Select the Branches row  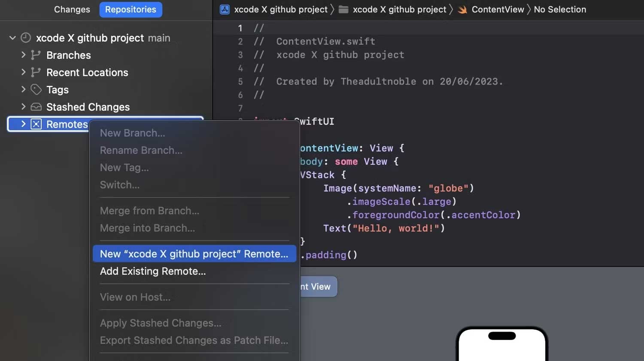click(x=105, y=55)
